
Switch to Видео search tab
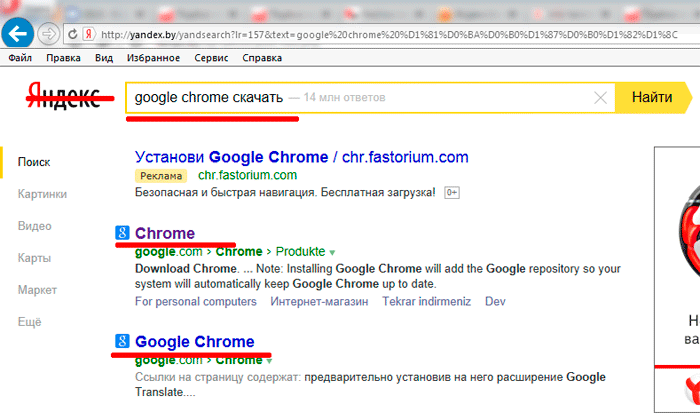pyautogui.click(x=34, y=226)
